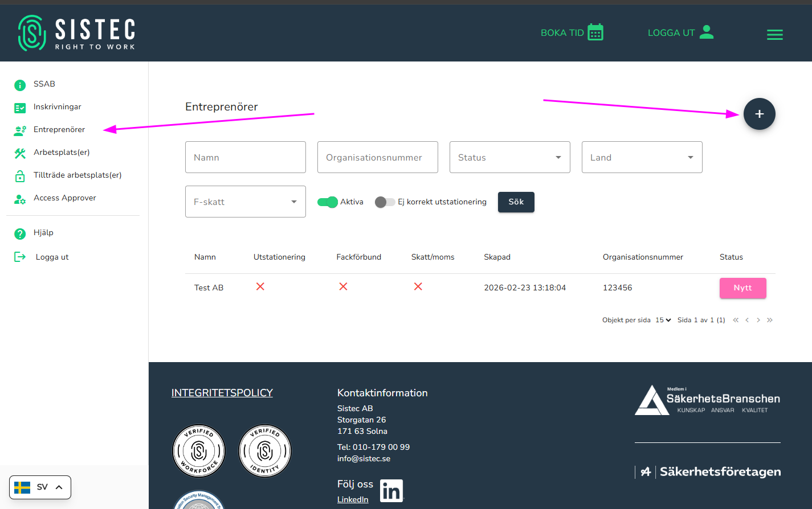Open Access Approver menu item

65,198
